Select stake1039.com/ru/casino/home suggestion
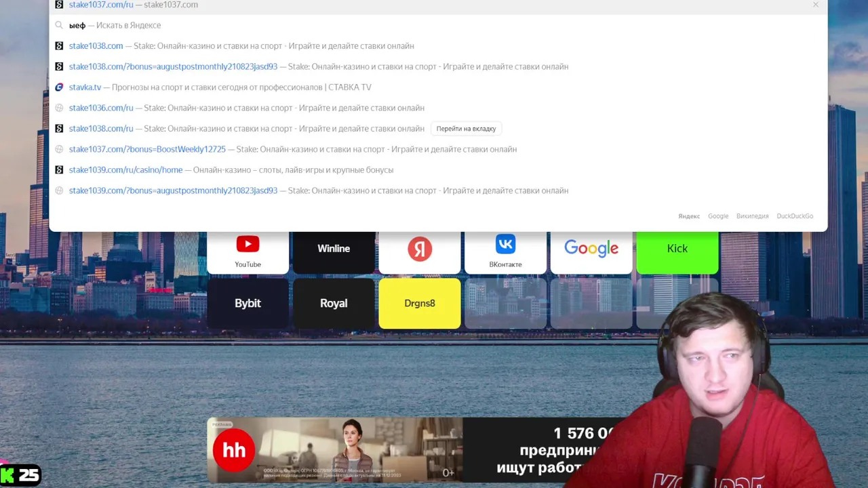The height and width of the screenshot is (488, 868). (438, 169)
